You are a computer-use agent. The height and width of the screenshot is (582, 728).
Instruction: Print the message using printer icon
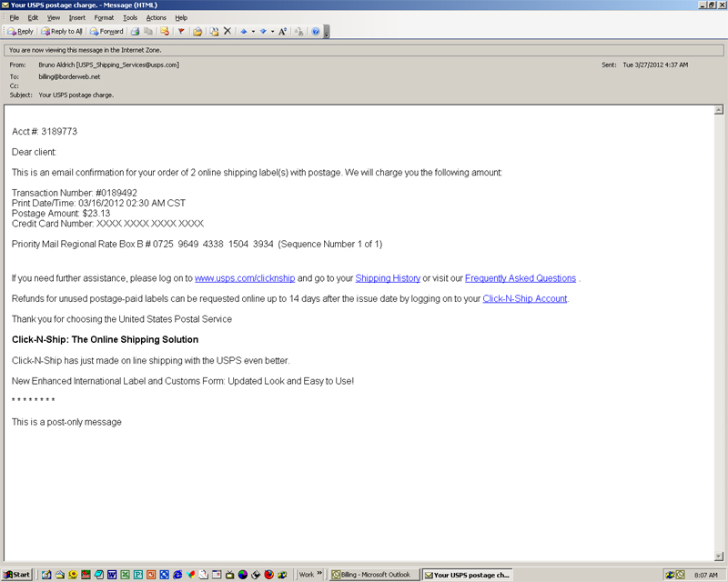click(x=135, y=31)
